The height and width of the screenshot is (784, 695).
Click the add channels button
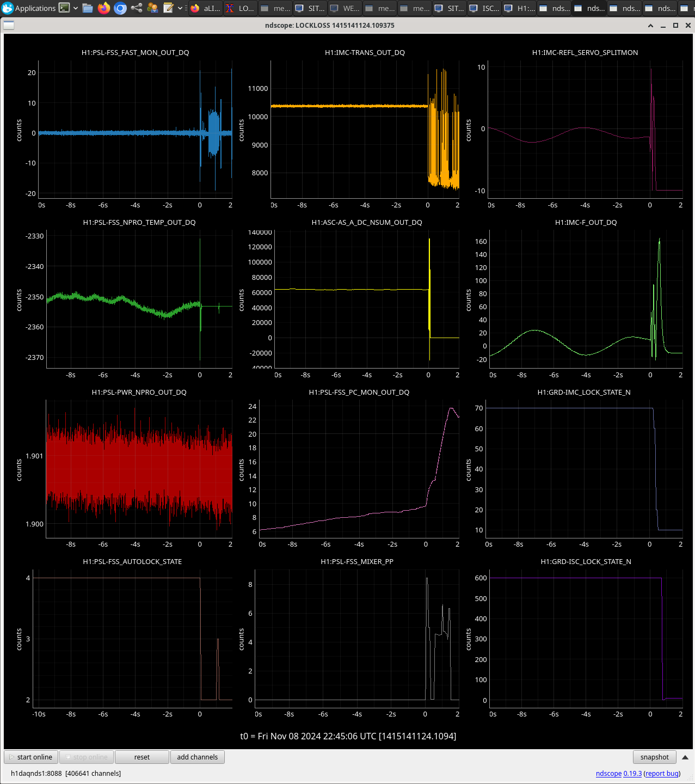click(x=198, y=757)
